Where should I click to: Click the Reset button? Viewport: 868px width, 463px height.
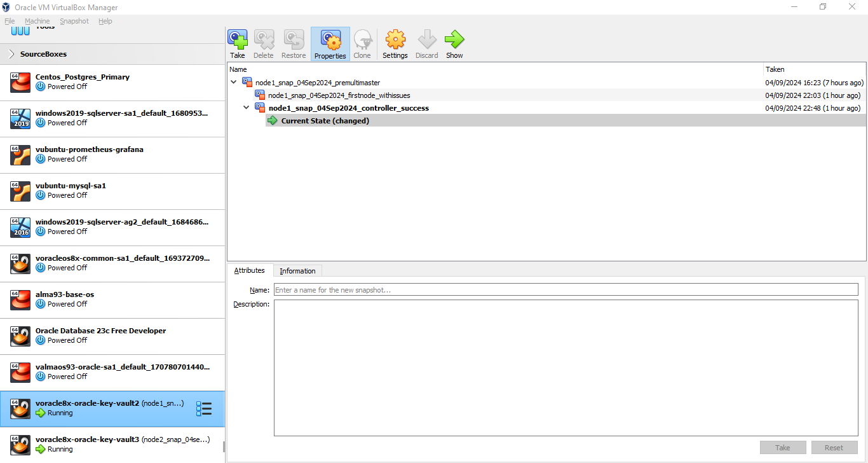[834, 448]
